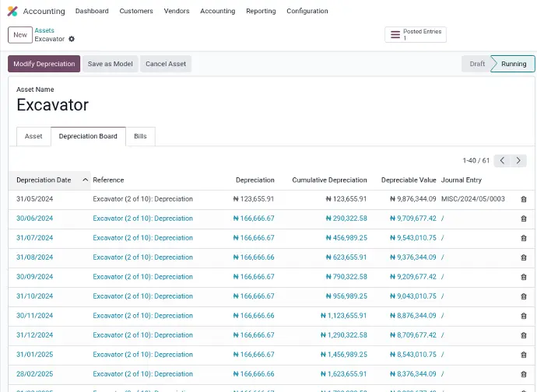Image resolution: width=537 pixels, height=392 pixels.
Task: Open the Accounting menu in navbar
Action: click(218, 11)
